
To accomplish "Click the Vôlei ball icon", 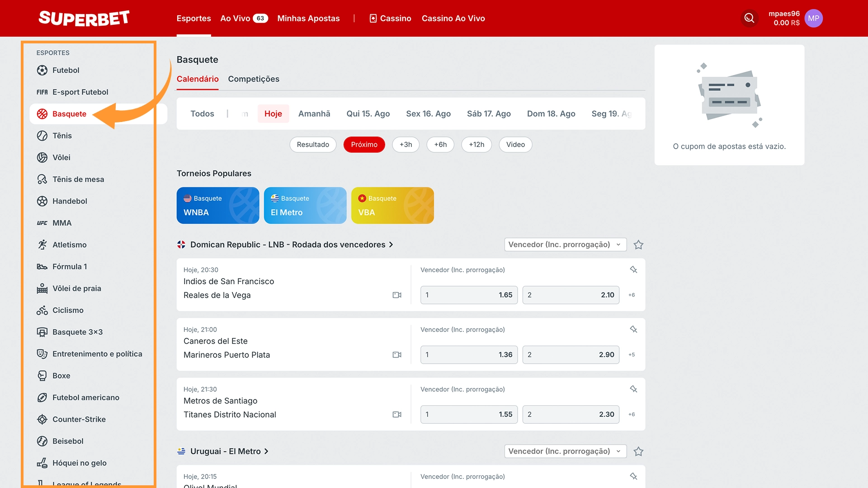I will (x=42, y=157).
